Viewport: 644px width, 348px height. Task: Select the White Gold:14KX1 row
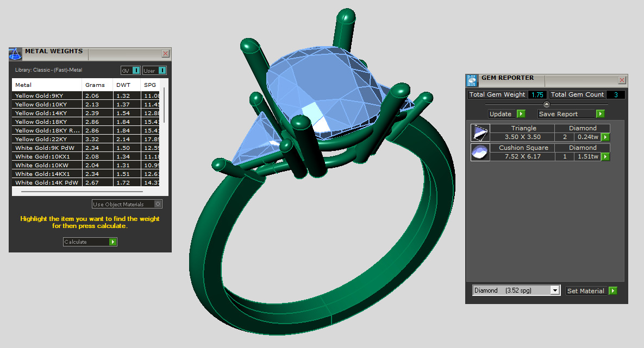[x=86, y=174]
